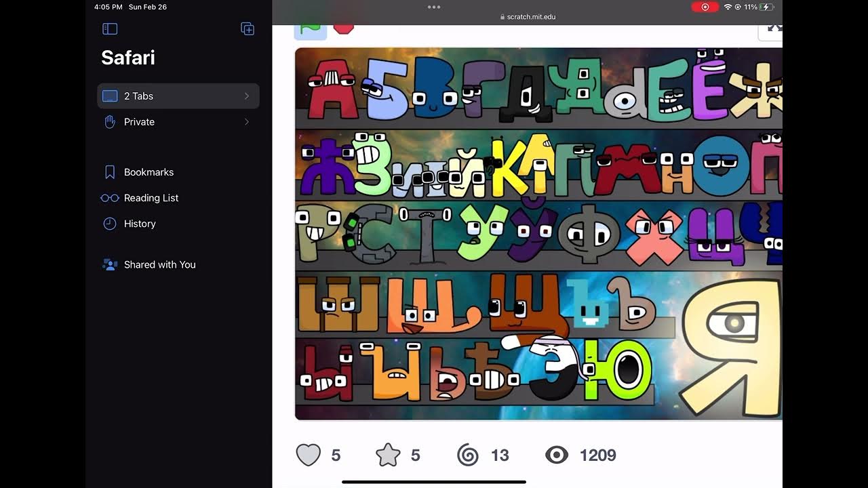Tap the battery status icon
868x488 pixels.
pos(767,7)
